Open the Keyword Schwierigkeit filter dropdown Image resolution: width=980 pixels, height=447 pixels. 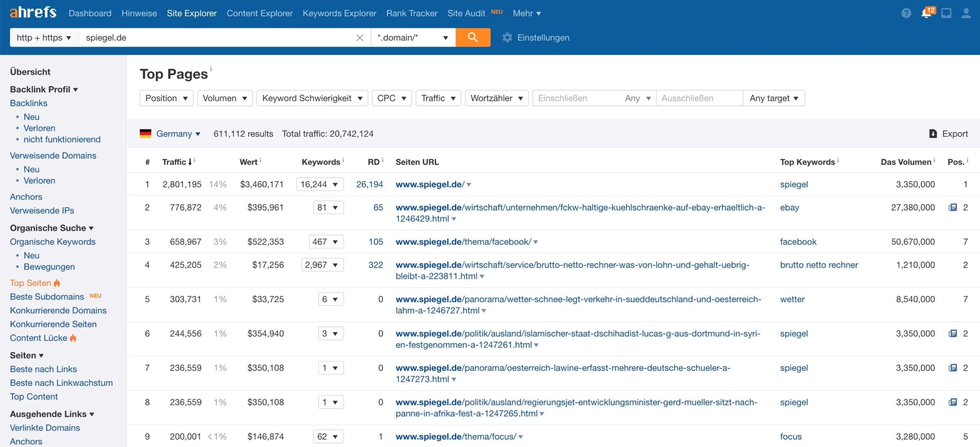click(x=312, y=98)
